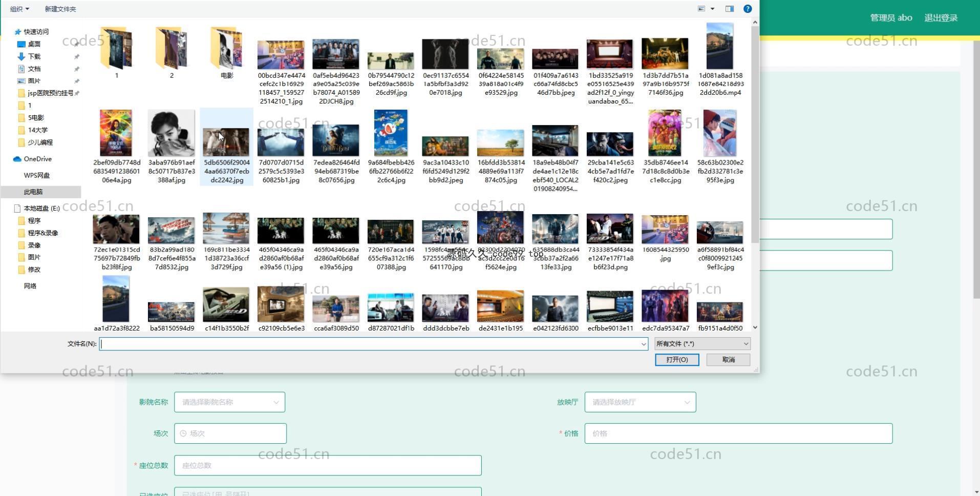Select file 73333854f434a...b6f23d.png
980x496 pixels.
610,242
